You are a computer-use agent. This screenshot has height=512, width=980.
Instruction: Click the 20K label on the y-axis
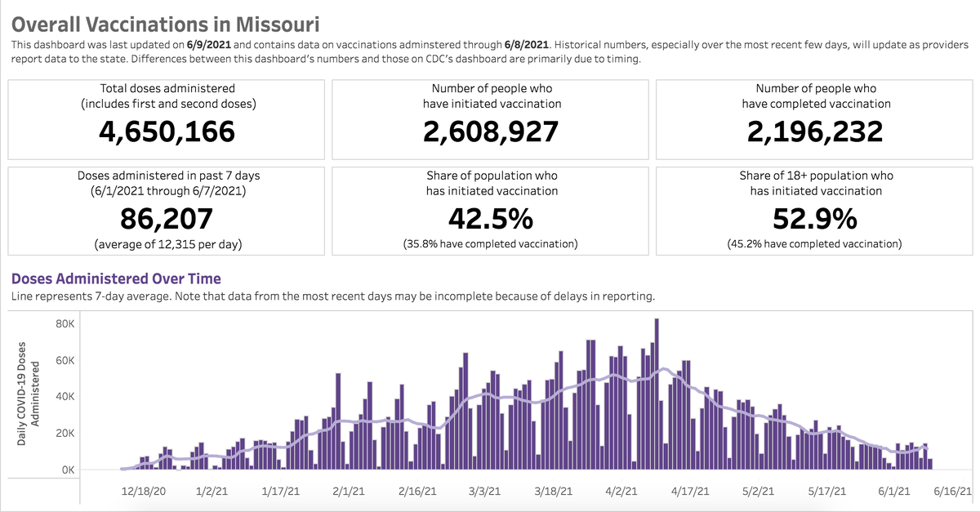(65, 434)
